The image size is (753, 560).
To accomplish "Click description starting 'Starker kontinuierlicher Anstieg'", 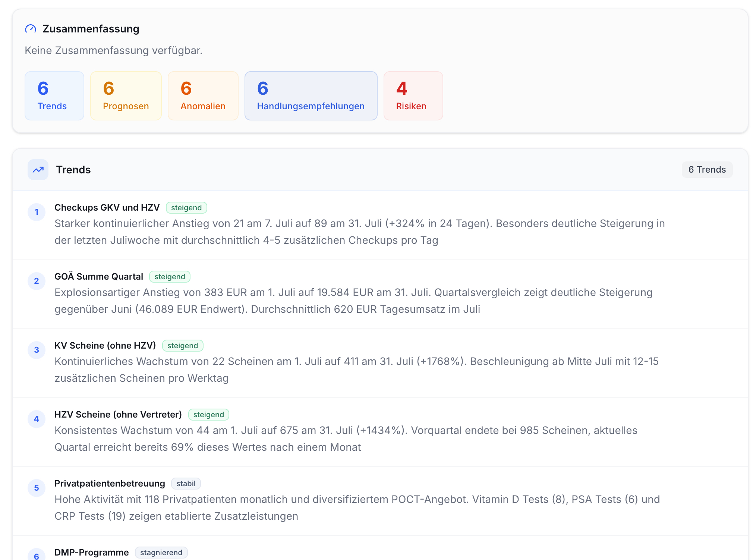I will click(360, 232).
